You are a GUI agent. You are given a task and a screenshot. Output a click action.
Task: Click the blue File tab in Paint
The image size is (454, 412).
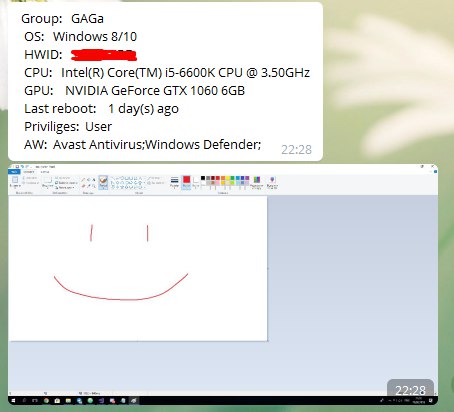[14, 172]
